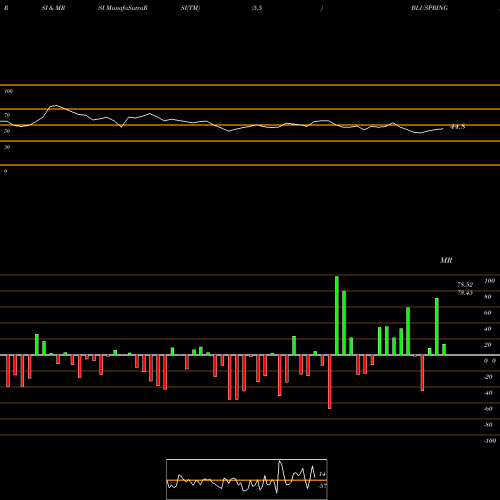Click the RSI scale label 70

[x=7, y=115]
